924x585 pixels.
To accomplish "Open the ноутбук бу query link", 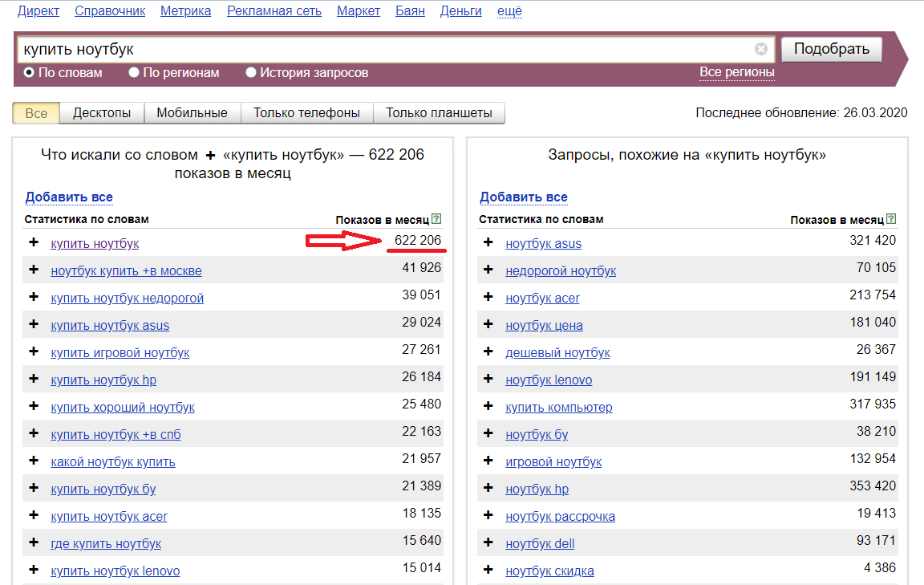I will point(537,435).
